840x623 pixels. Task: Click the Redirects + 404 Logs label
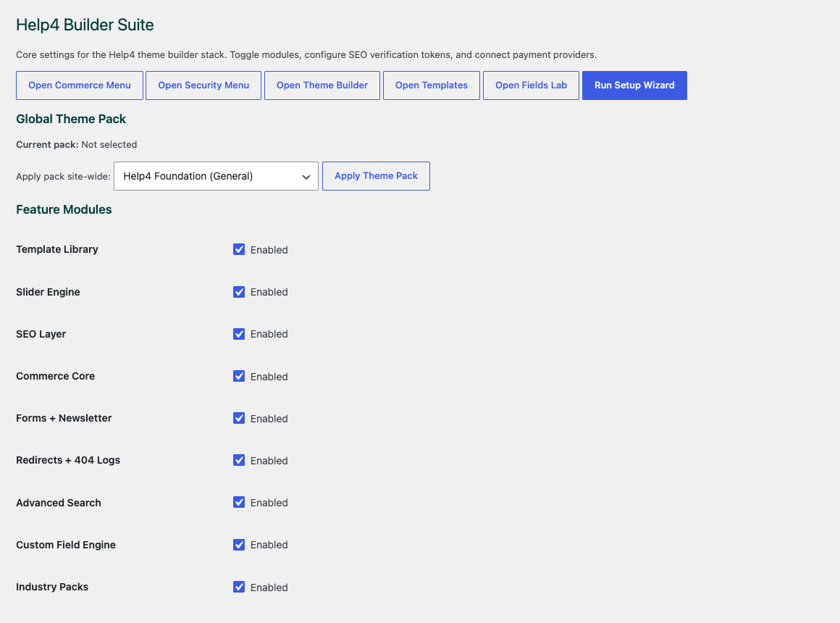(x=68, y=461)
